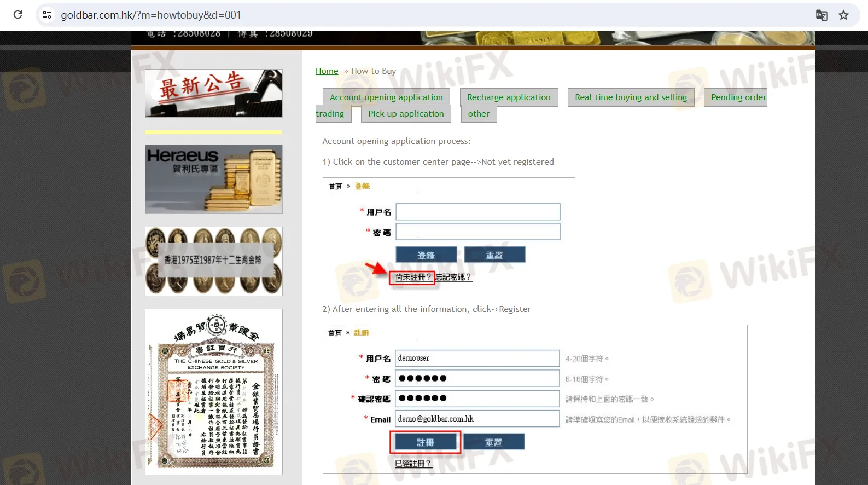Bookmark this page with star icon
The height and width of the screenshot is (485, 868).
click(843, 15)
